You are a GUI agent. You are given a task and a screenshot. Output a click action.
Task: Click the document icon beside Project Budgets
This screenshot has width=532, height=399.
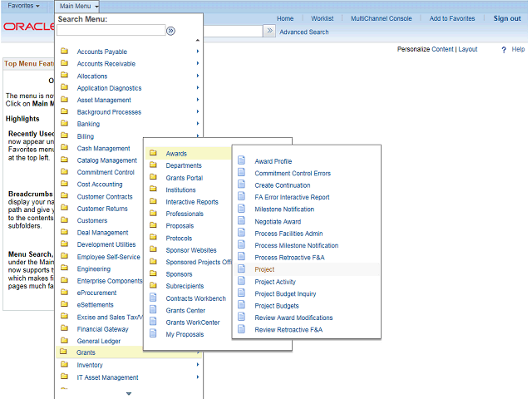(242, 306)
